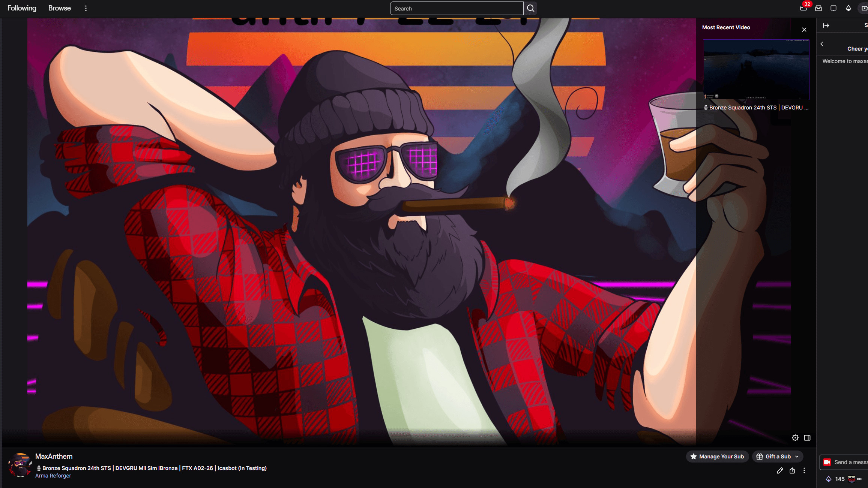This screenshot has height=488, width=868.
Task: Click the red camera icon in chat input
Action: pyautogui.click(x=827, y=462)
